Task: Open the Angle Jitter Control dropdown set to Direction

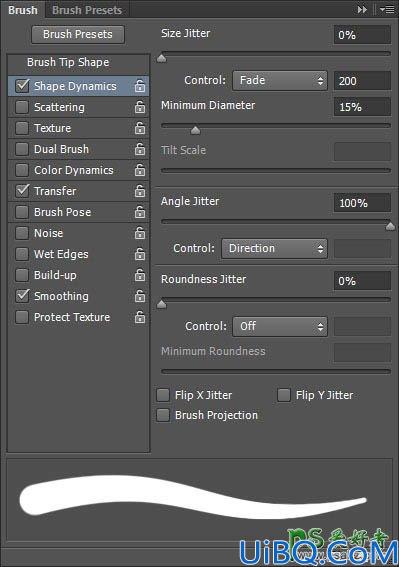Action: tap(274, 248)
